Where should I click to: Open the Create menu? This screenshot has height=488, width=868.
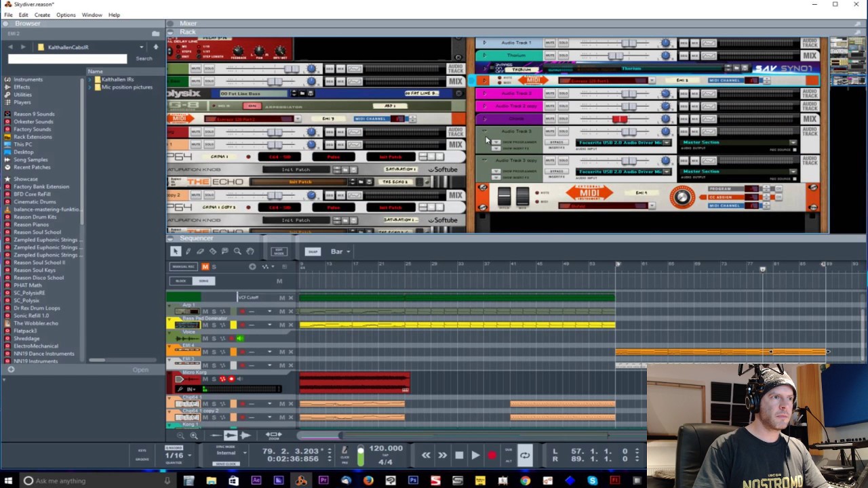click(x=42, y=15)
